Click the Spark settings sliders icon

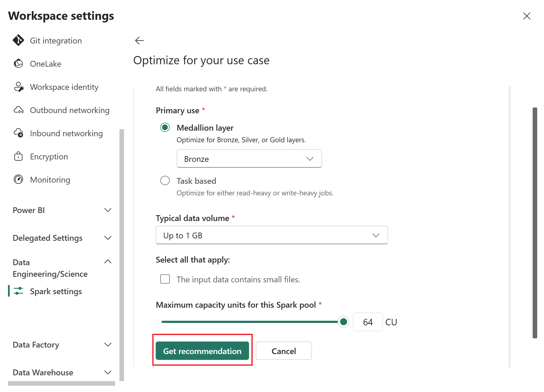pyautogui.click(x=18, y=291)
